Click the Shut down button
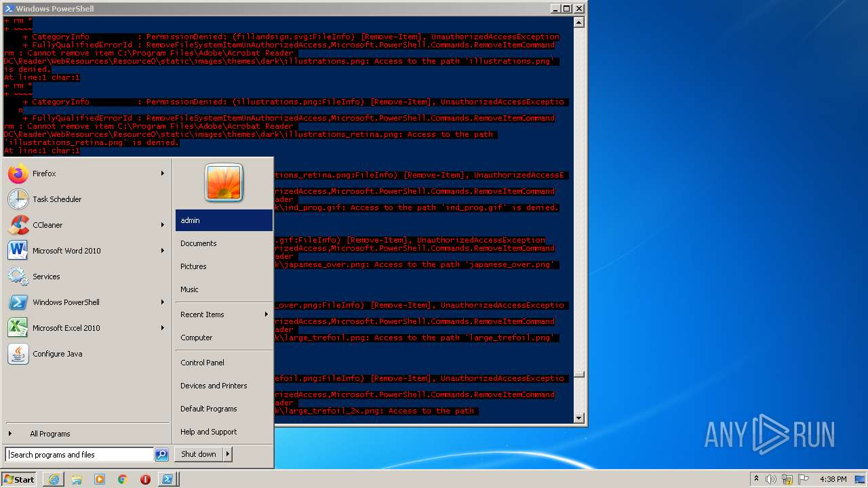 (x=199, y=454)
